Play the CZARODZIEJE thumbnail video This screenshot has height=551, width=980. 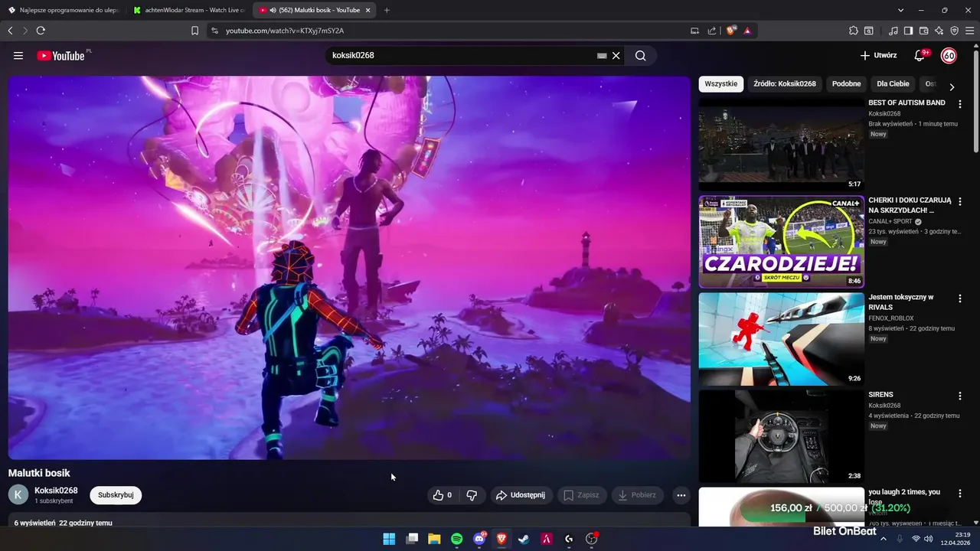[x=781, y=242]
